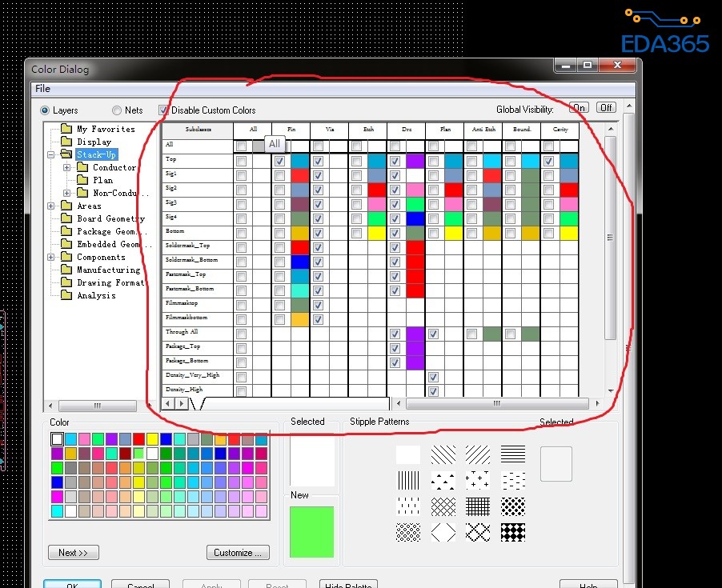Select the sparse dots stipple pattern
Screen dimensions: 722x588
408,506
